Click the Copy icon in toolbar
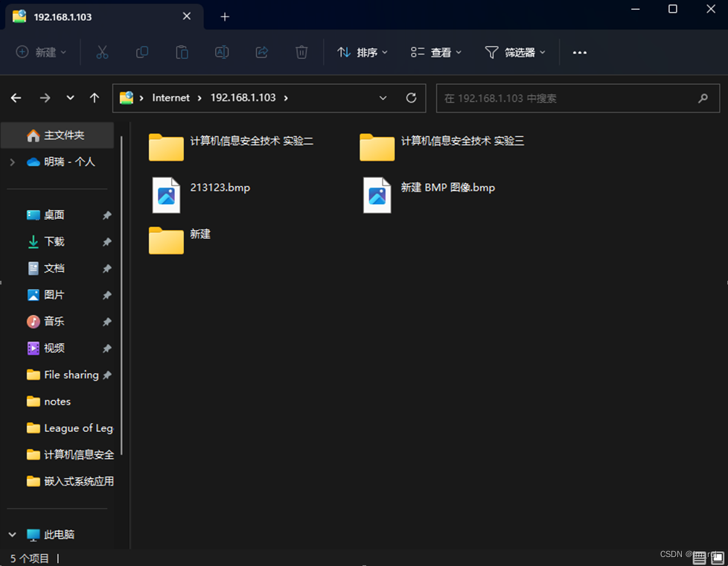728x566 pixels. (142, 52)
